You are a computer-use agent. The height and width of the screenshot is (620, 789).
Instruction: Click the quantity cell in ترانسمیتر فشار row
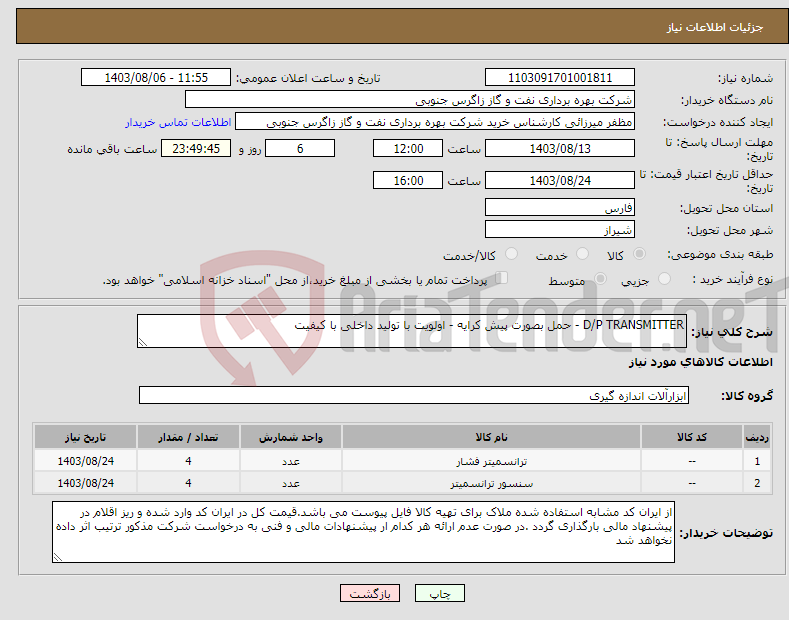click(x=188, y=461)
